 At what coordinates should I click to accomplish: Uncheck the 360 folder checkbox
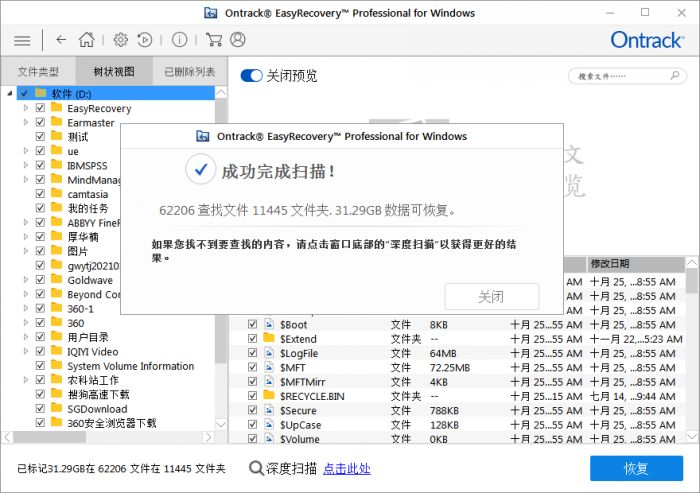pos(40,323)
